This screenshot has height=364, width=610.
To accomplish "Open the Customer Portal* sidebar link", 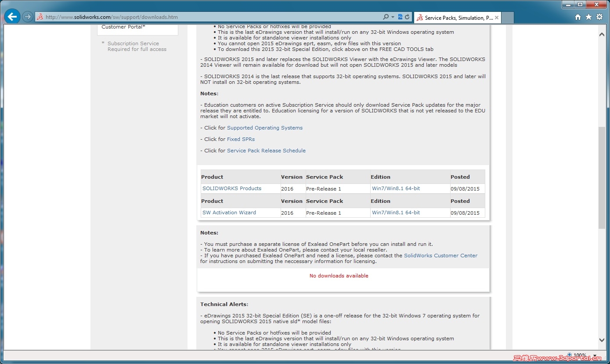I will click(123, 27).
